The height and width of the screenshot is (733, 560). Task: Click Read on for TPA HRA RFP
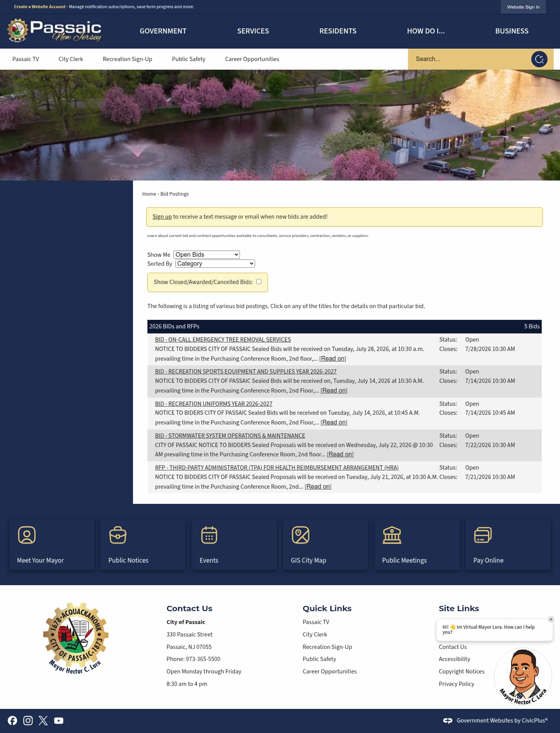pyautogui.click(x=318, y=487)
